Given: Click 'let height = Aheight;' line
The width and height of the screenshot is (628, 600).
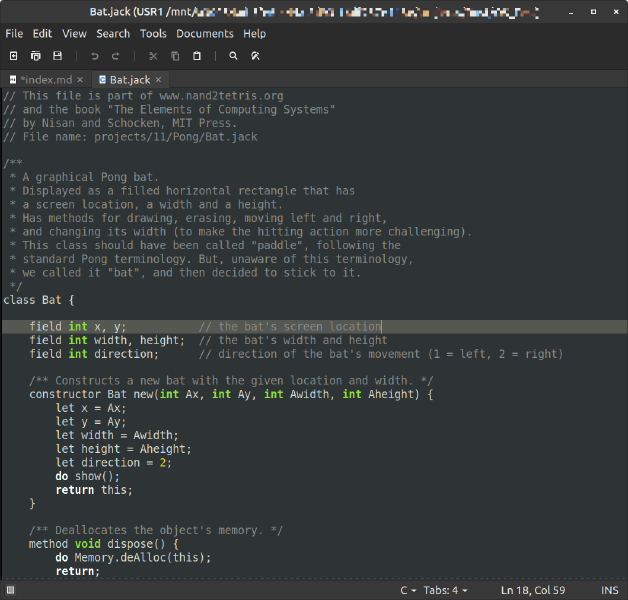Looking at the screenshot, I should click(x=123, y=449).
